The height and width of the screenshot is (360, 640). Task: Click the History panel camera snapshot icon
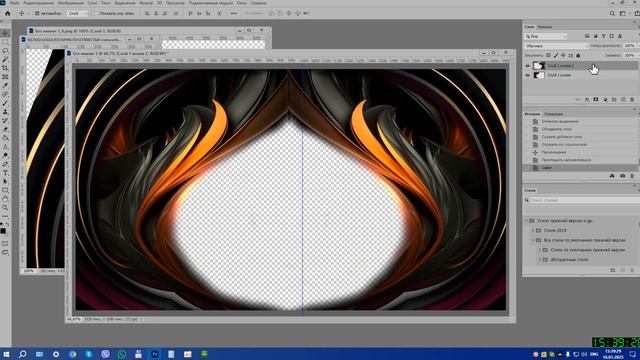click(x=622, y=176)
